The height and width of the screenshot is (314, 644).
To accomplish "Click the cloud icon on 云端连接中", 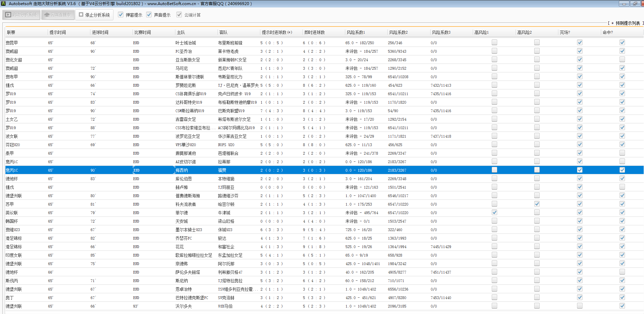I will point(47,15).
